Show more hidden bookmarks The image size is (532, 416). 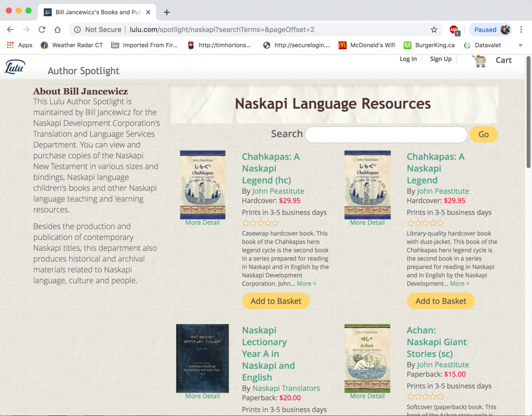(521, 45)
